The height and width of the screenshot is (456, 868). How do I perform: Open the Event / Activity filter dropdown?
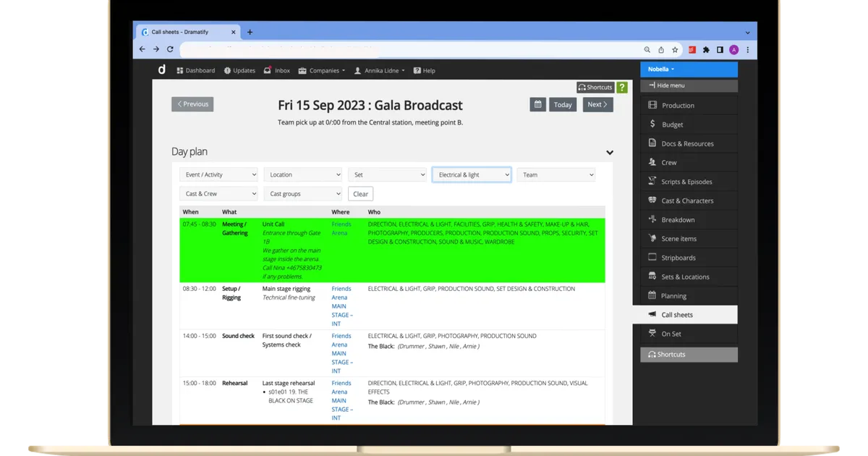point(218,174)
